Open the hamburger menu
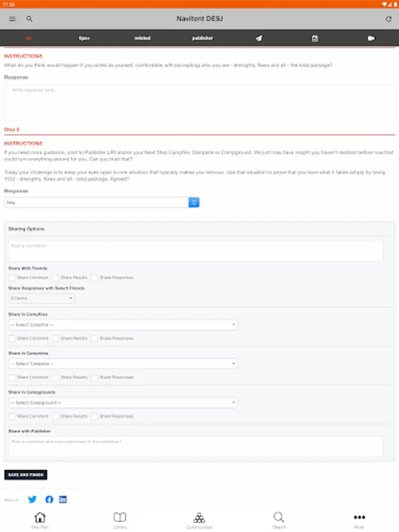The height and width of the screenshot is (532, 399). 12,19
